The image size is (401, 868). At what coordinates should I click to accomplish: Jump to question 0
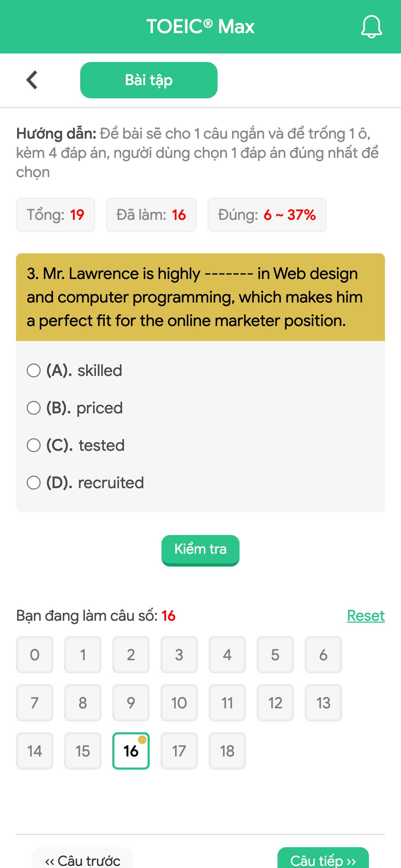coord(35,655)
